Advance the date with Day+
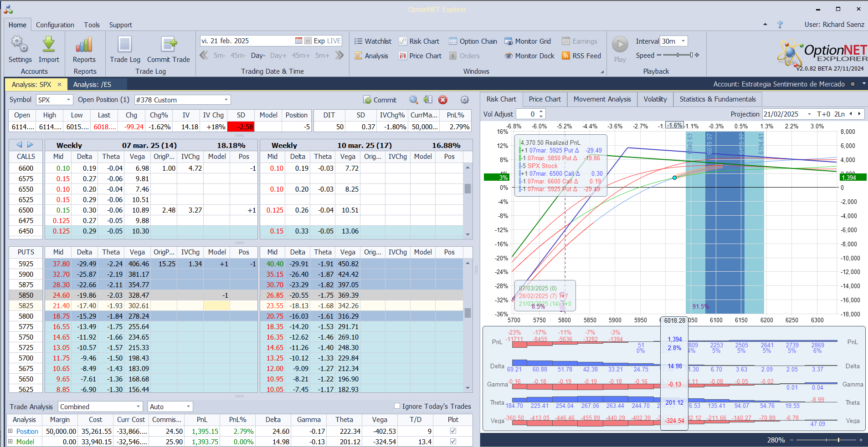The width and height of the screenshot is (868, 447). [x=278, y=56]
